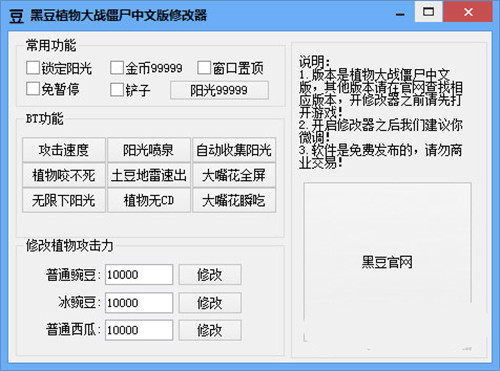Viewport: 500px width, 371px height.
Task: Click the 阳光喷泉 button
Action: point(149,150)
